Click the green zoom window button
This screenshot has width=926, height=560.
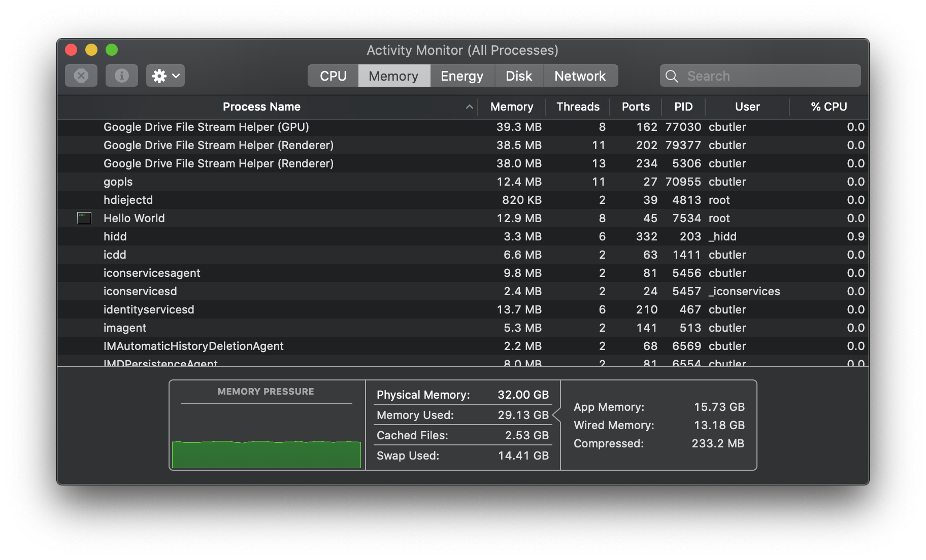[x=112, y=50]
